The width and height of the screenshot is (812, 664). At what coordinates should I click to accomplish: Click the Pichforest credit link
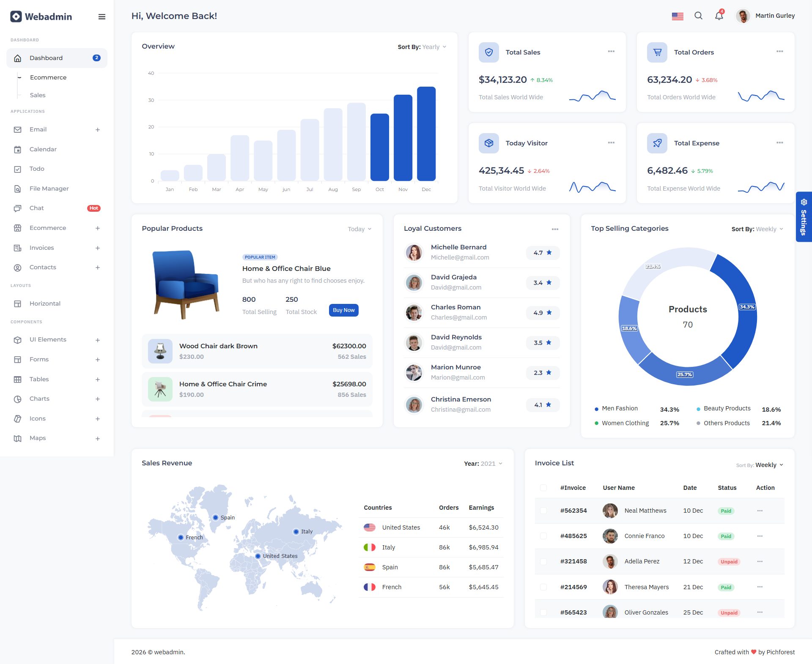781,652
